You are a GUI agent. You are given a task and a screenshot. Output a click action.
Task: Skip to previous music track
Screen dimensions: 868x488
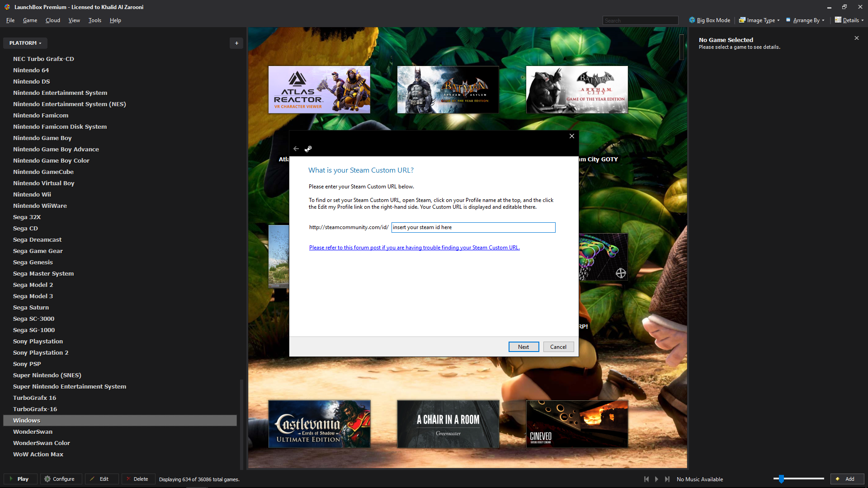coord(646,479)
